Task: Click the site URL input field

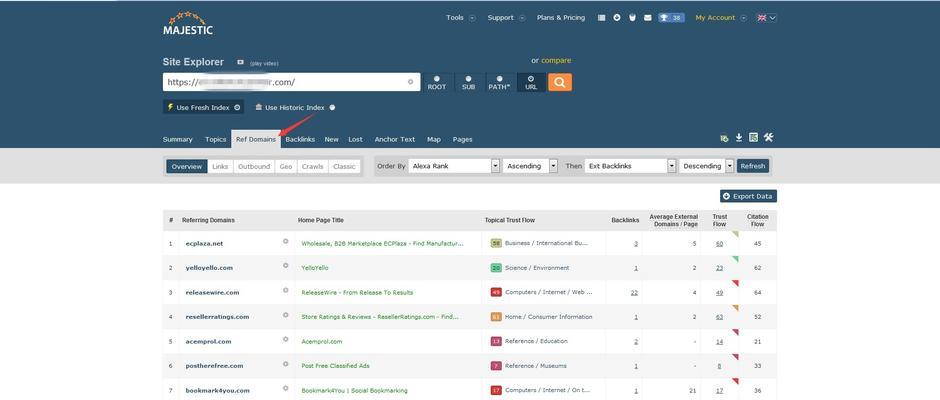Action: [x=291, y=82]
